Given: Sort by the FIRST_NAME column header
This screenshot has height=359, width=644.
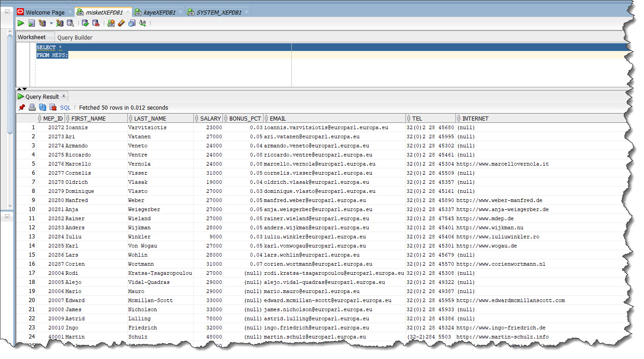Looking at the screenshot, I should click(96, 118).
